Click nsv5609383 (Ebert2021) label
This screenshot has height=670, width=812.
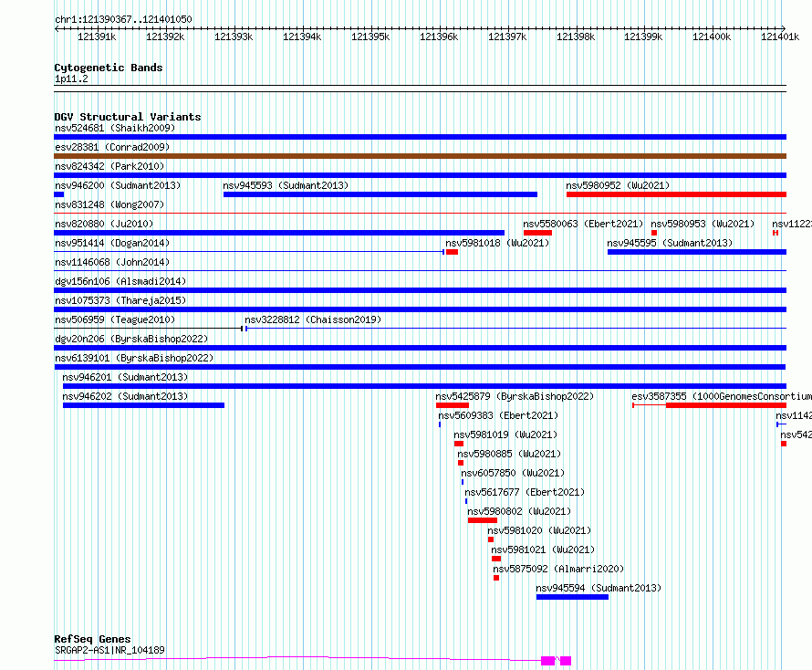point(498,415)
